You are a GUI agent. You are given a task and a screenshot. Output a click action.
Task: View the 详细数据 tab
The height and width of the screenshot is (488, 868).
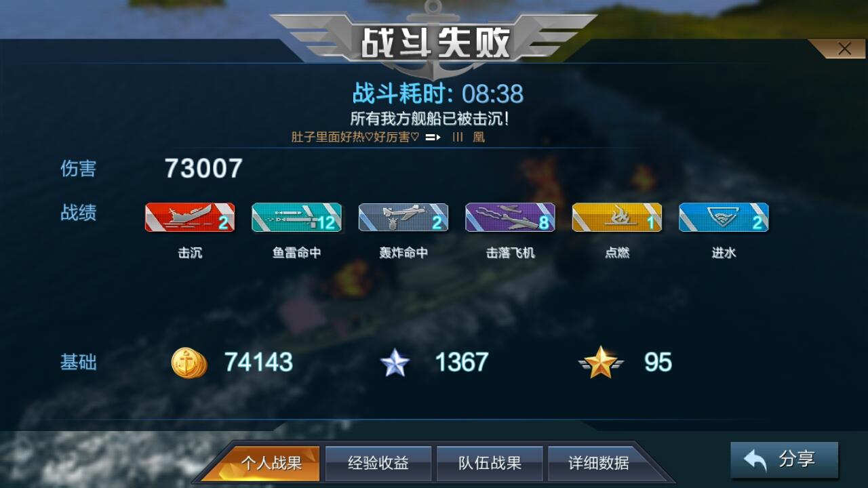click(599, 463)
